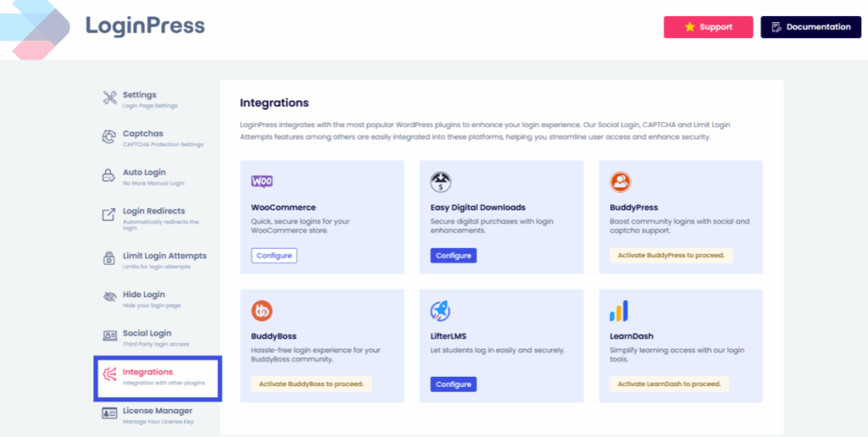Click the LoginPress logo icon
Image resolution: width=868 pixels, height=437 pixels.
[x=34, y=29]
